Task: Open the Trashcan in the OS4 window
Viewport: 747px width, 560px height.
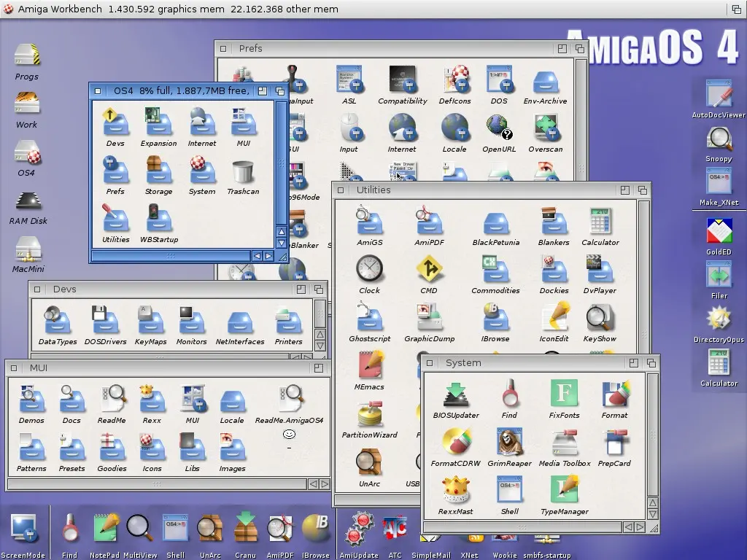Action: pos(244,173)
